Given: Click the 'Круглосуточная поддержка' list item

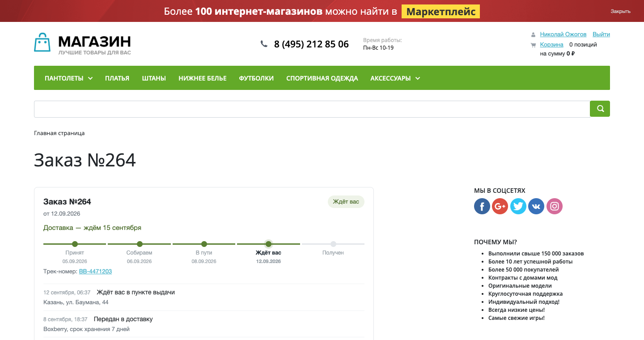Looking at the screenshot, I should click(x=525, y=294).
